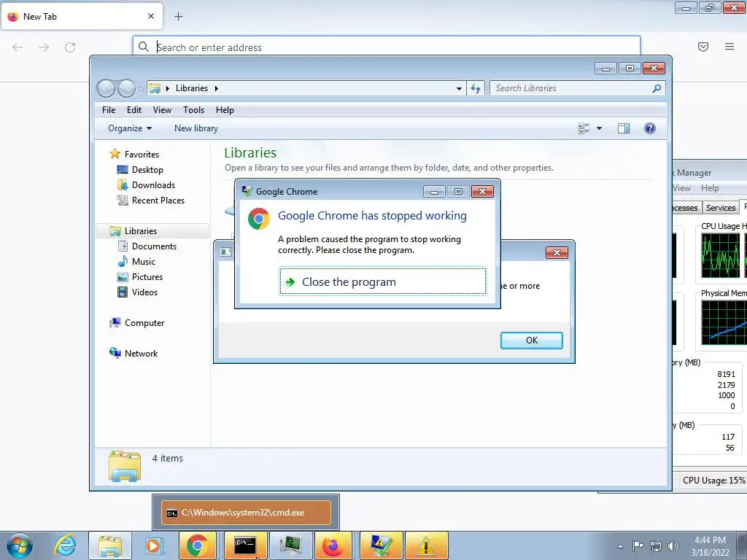
Task: Open the Help menu in Explorer
Action: pos(225,110)
